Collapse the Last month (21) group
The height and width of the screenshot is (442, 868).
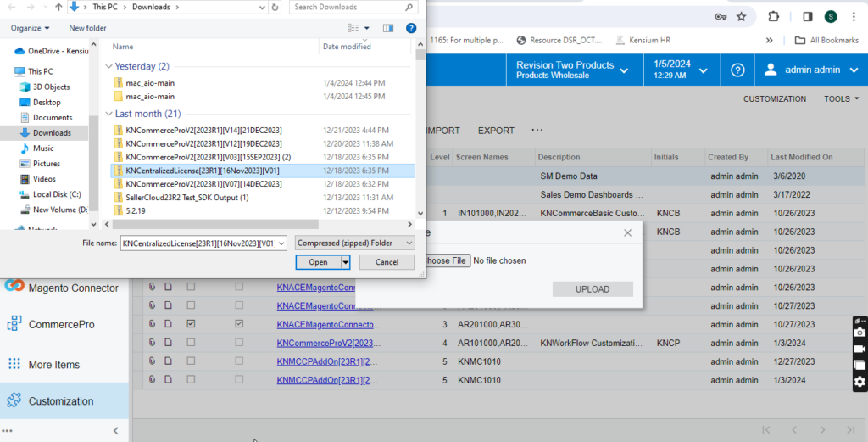coord(108,114)
